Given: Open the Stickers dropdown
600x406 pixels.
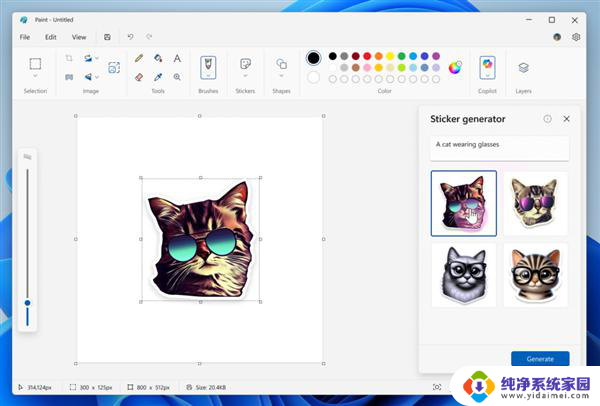Looking at the screenshot, I should 244,76.
